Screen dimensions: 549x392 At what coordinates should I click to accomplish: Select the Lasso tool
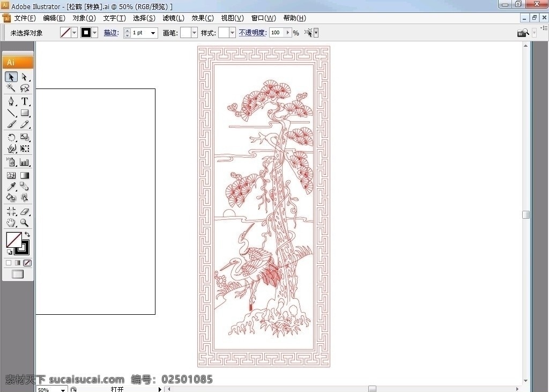click(25, 87)
